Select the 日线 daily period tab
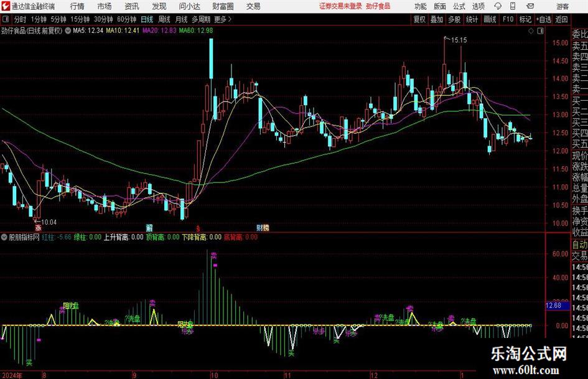This screenshot has height=379, width=588. (147, 19)
